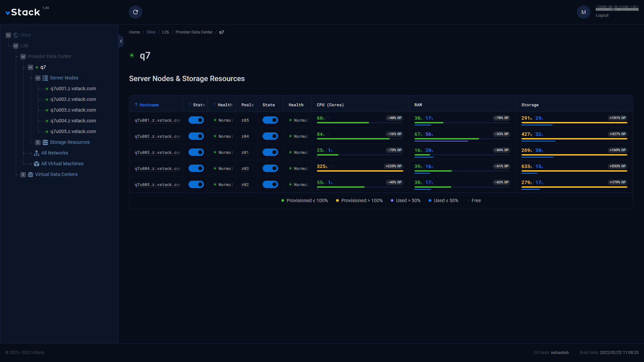Click the Logout link

[x=602, y=15]
